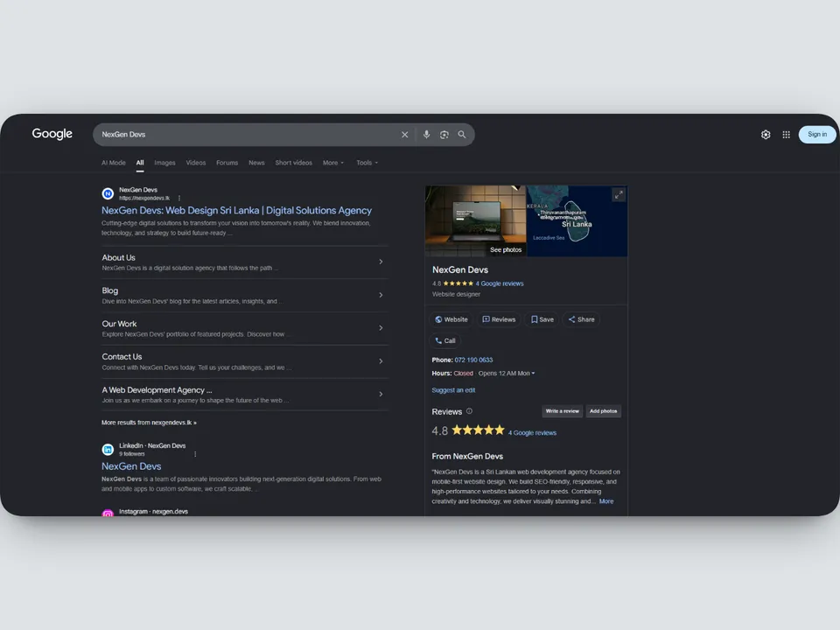Open the Contact Us sitelink
The height and width of the screenshot is (630, 840).
point(122,357)
